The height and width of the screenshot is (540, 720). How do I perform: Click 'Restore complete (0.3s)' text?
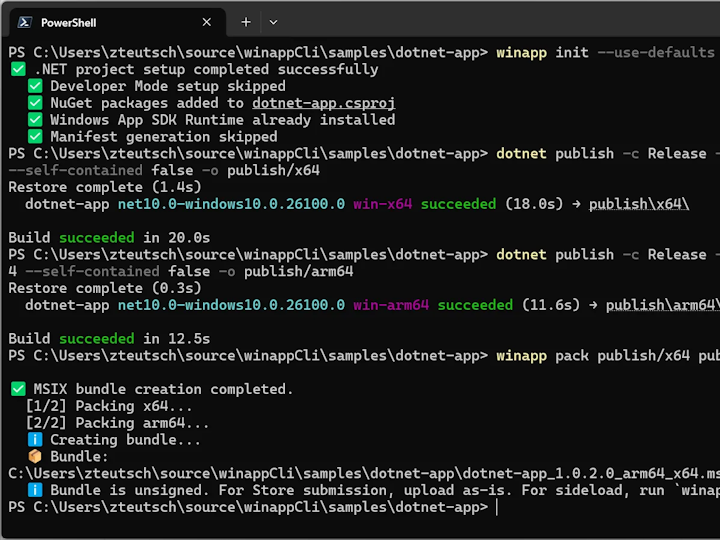[x=105, y=288]
